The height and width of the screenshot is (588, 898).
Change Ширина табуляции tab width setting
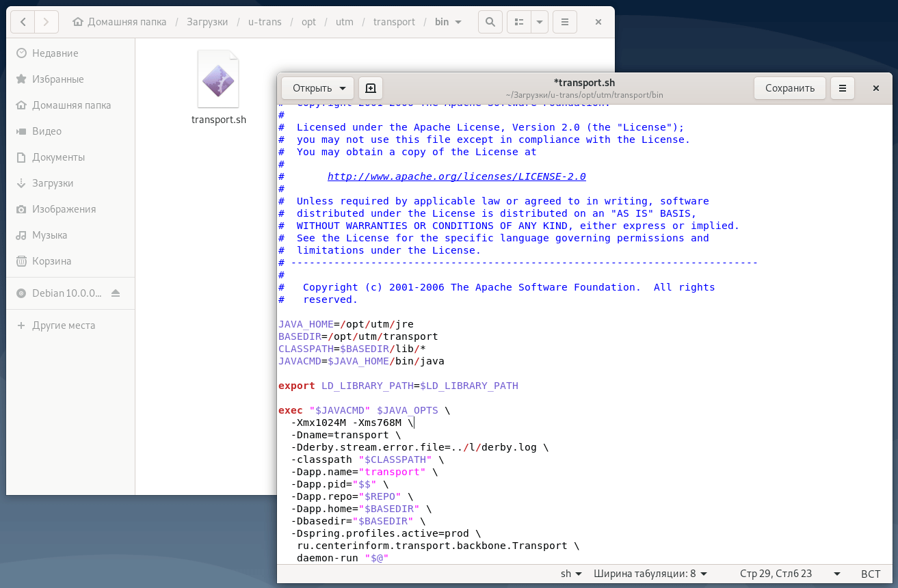(x=650, y=574)
